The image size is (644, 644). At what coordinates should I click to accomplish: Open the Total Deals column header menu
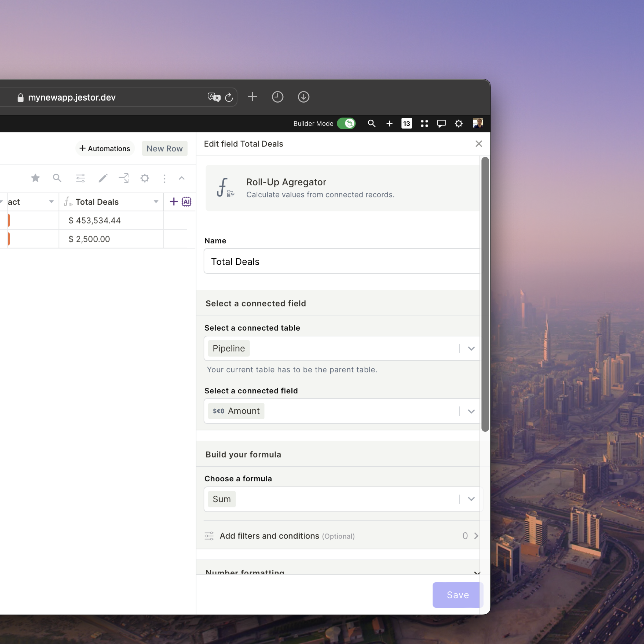pos(156,202)
